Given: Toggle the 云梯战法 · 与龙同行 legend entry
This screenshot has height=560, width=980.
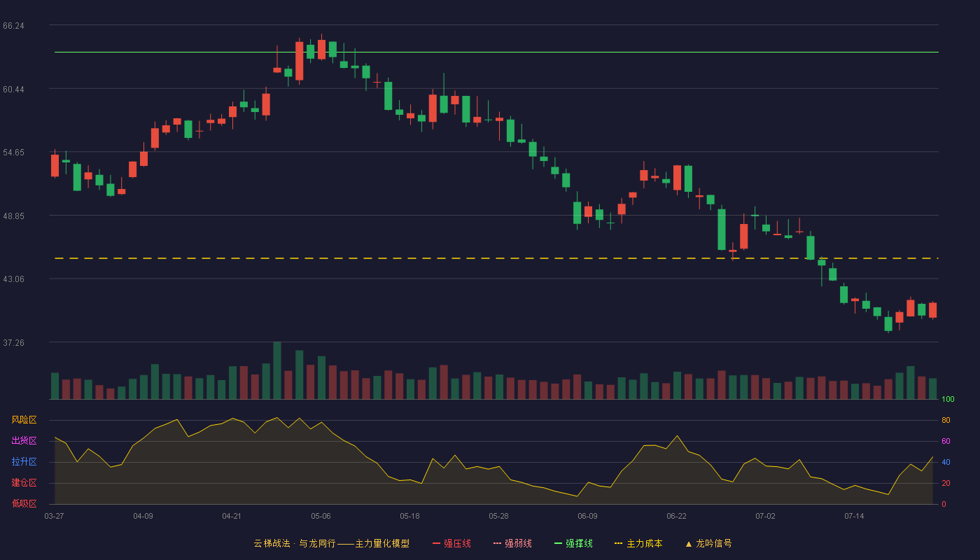Looking at the screenshot, I should [x=332, y=543].
